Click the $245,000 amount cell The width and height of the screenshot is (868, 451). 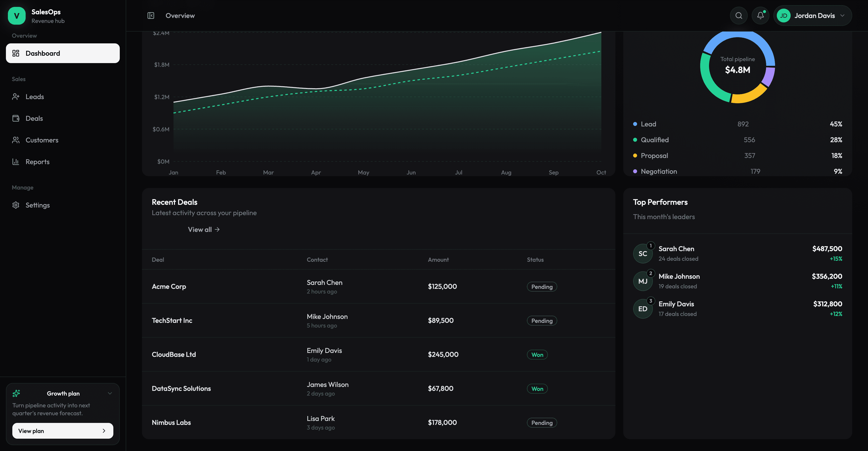pos(443,355)
